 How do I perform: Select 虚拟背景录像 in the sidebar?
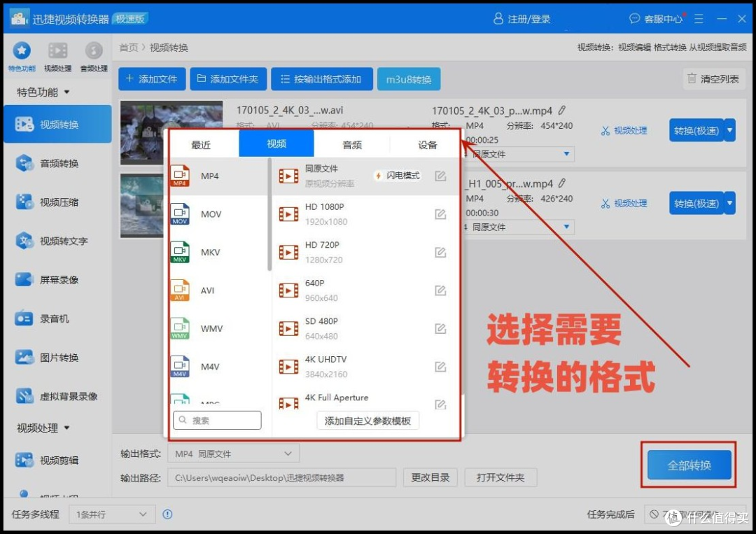[58, 396]
